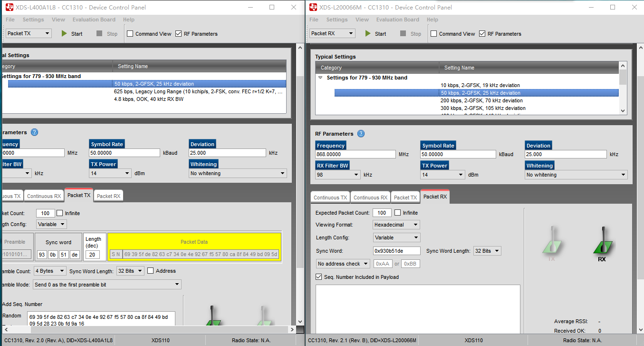Screen dimensions: 644x346
Task: Click the Category column header in XDS-L200066M window
Action: click(377, 68)
